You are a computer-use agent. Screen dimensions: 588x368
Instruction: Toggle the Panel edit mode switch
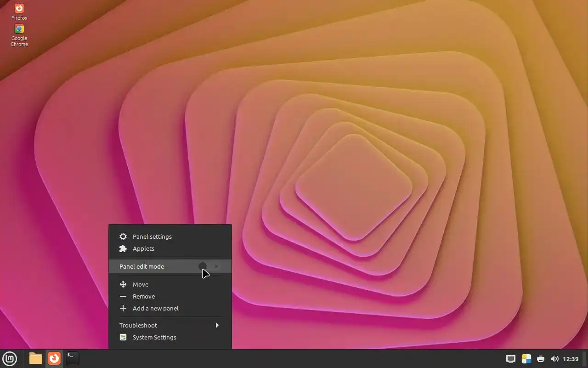tap(209, 266)
